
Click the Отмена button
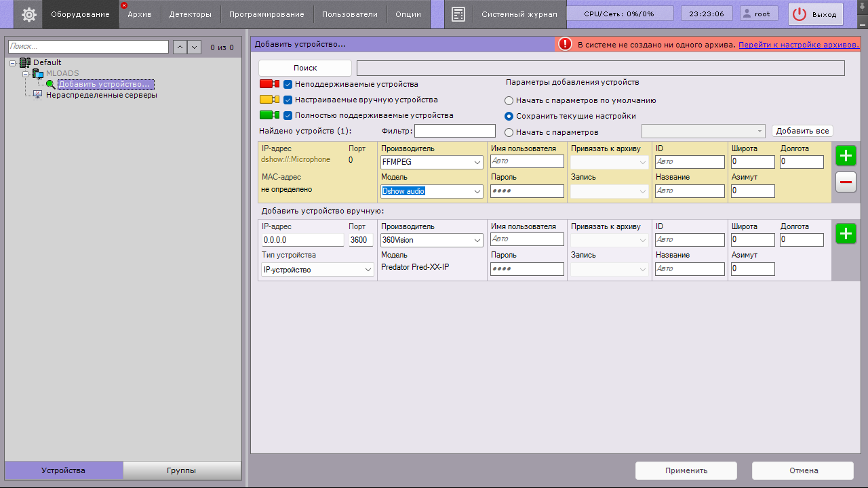point(803,470)
